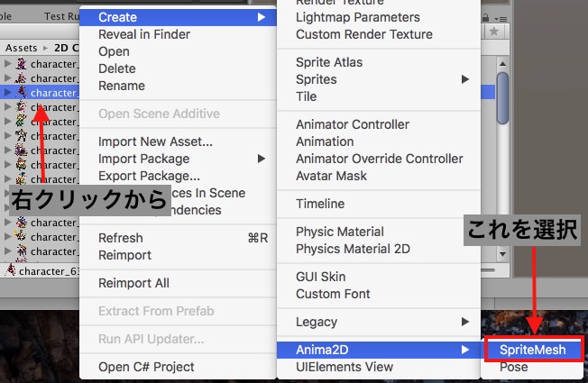Choose Reveal in Finder
The height and width of the screenshot is (383, 588).
144,34
